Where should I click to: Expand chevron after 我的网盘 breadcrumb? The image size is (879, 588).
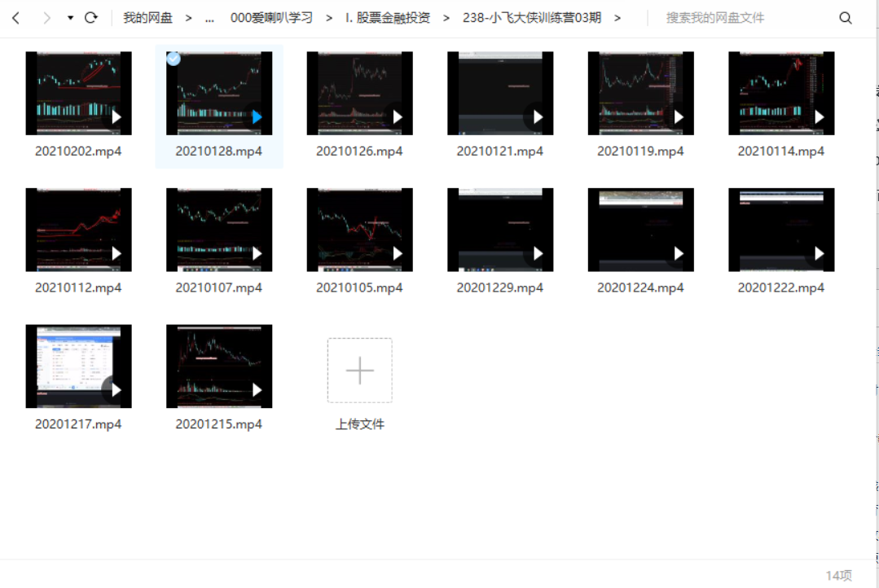[189, 18]
